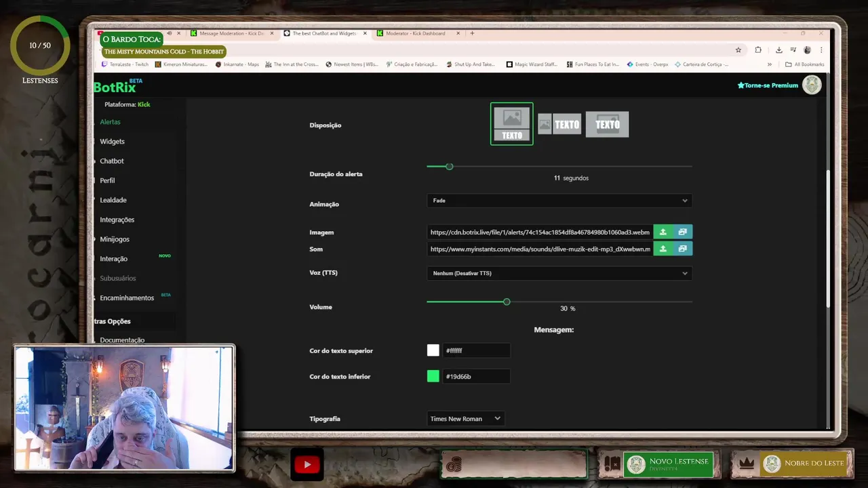The image size is (868, 488).
Task: Open Kimeron Miniaturas bookmark
Action: (x=181, y=64)
